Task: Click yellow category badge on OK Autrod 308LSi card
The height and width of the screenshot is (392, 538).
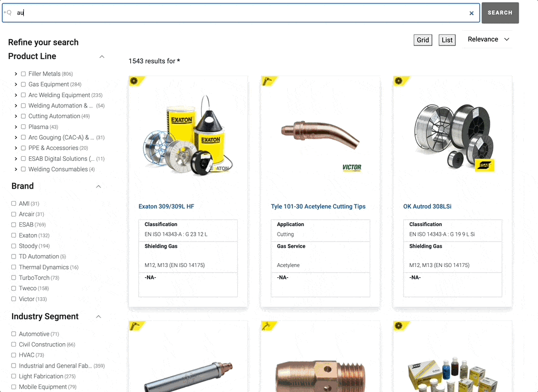Action: [x=399, y=81]
